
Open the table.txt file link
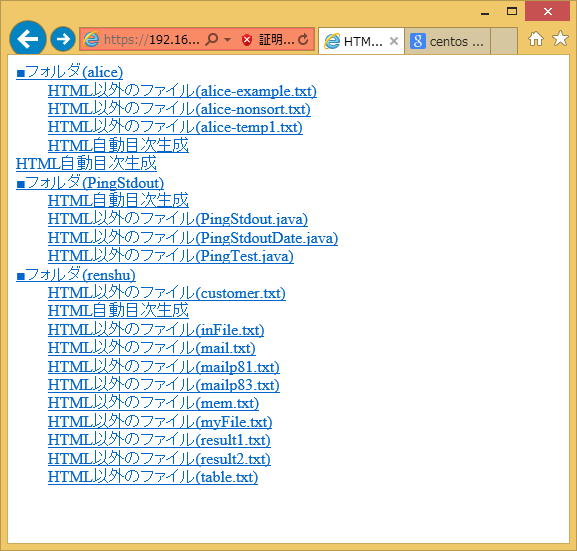pyautogui.click(x=153, y=477)
